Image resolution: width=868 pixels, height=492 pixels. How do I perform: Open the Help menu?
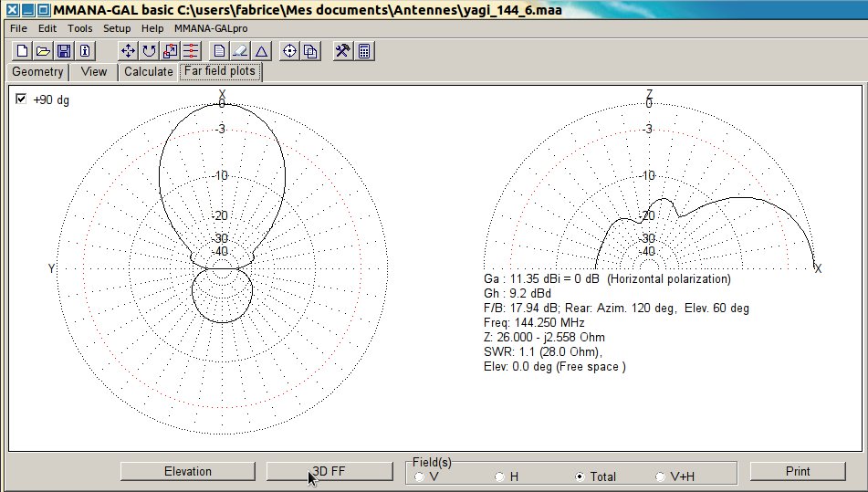152,28
